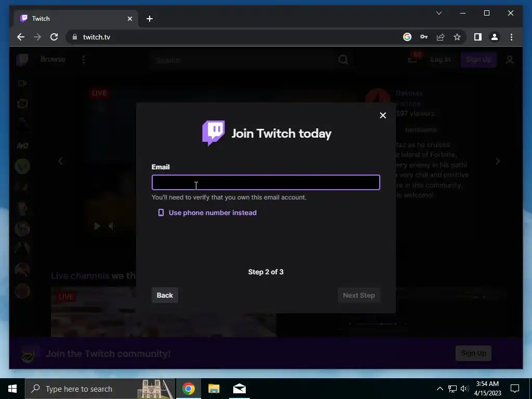The image size is (532, 399).
Task: Show next featured stream with right arrow
Action: 498,161
